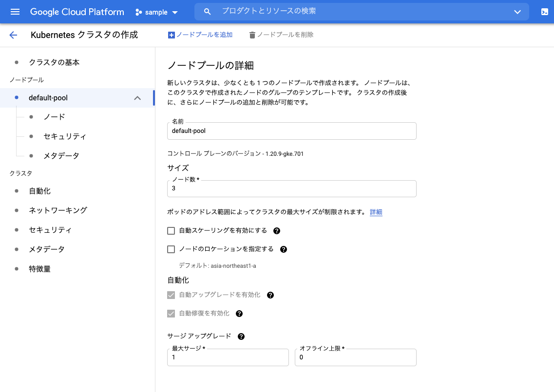
Task: Toggle the 自動修復を有効化 checkbox
Action: [171, 313]
